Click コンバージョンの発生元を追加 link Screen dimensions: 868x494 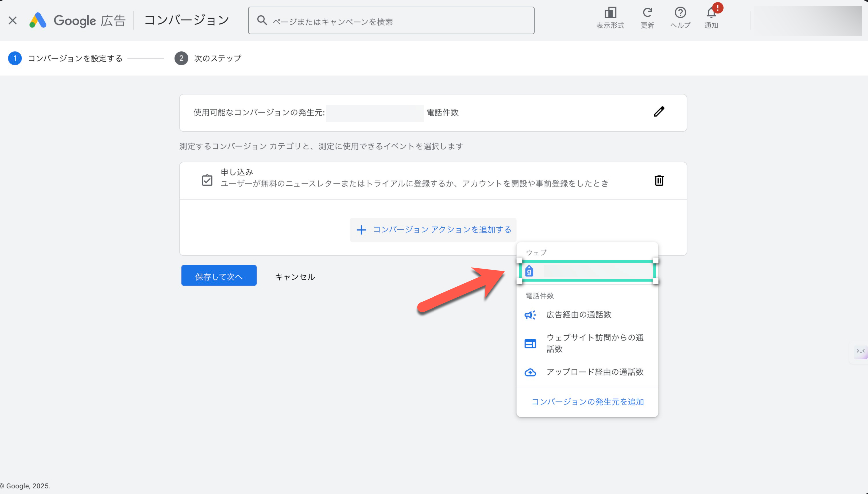587,402
